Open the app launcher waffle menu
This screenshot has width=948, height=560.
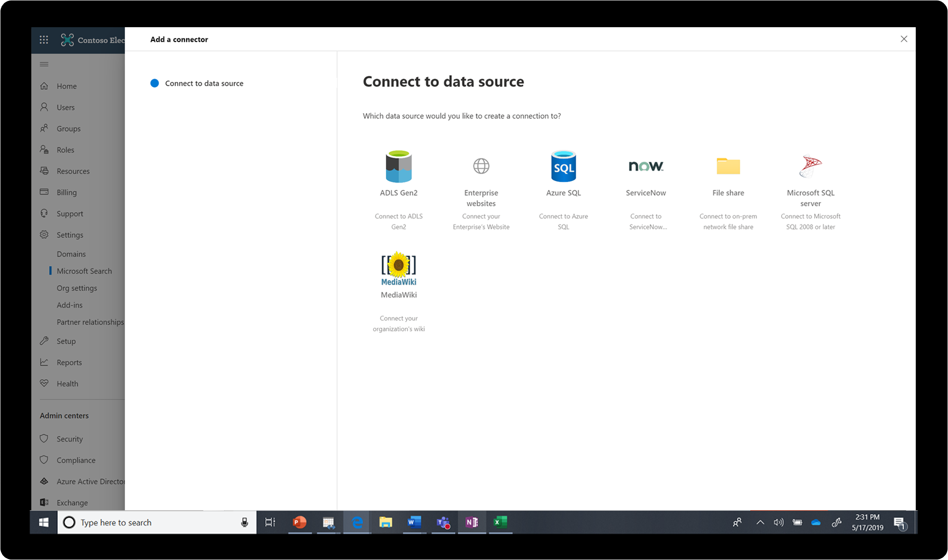coord(44,40)
